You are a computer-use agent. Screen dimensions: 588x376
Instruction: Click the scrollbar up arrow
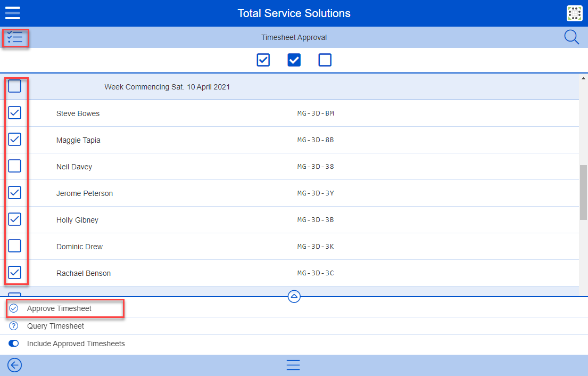pos(583,78)
